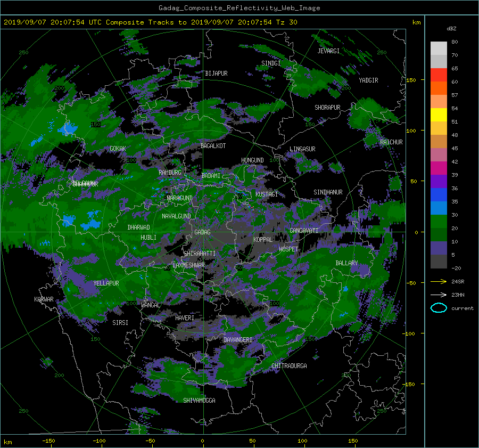Click the SINDHANUR city label
The width and height of the screenshot is (479, 448).
point(328,192)
